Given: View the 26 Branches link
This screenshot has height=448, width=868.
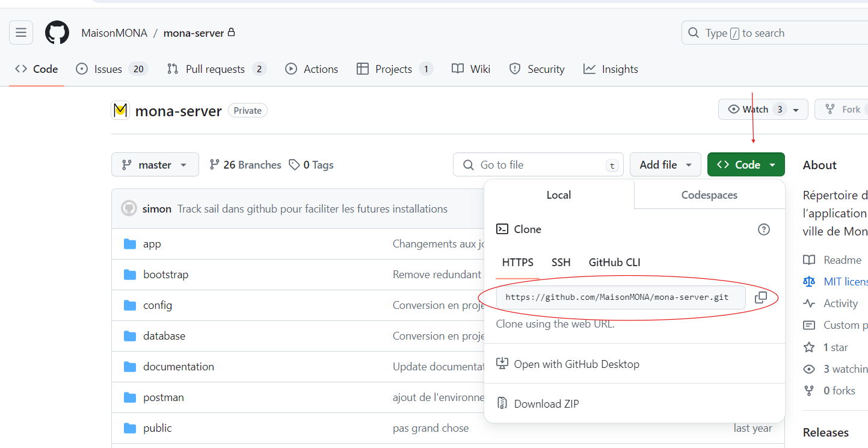Looking at the screenshot, I should pyautogui.click(x=245, y=165).
